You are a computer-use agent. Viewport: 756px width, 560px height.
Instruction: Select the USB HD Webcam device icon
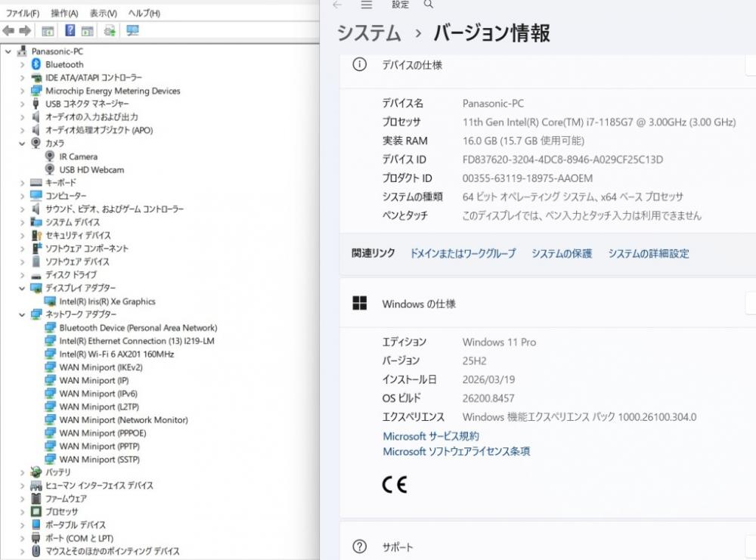pos(50,169)
